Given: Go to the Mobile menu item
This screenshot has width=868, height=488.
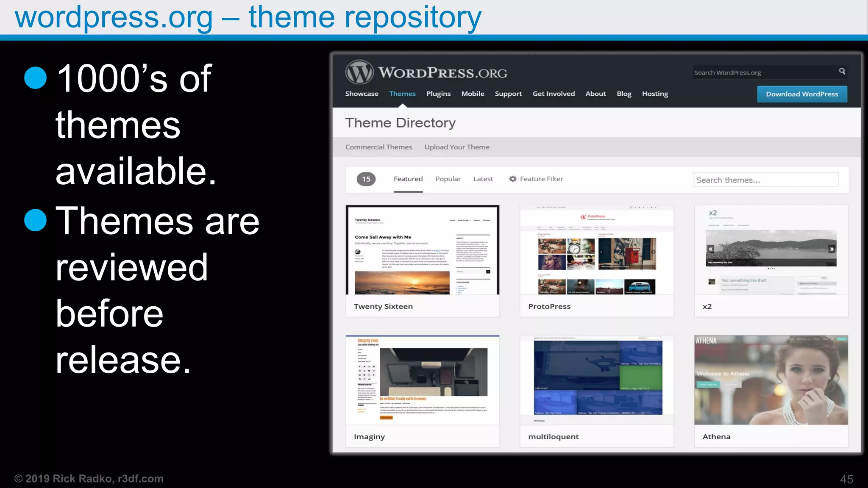Looking at the screenshot, I should (473, 94).
